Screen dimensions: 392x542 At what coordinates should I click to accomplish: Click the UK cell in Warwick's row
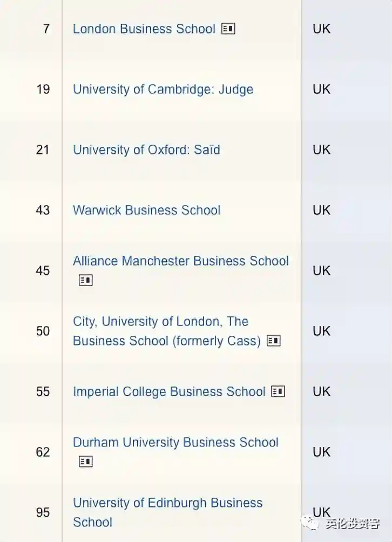(x=321, y=211)
